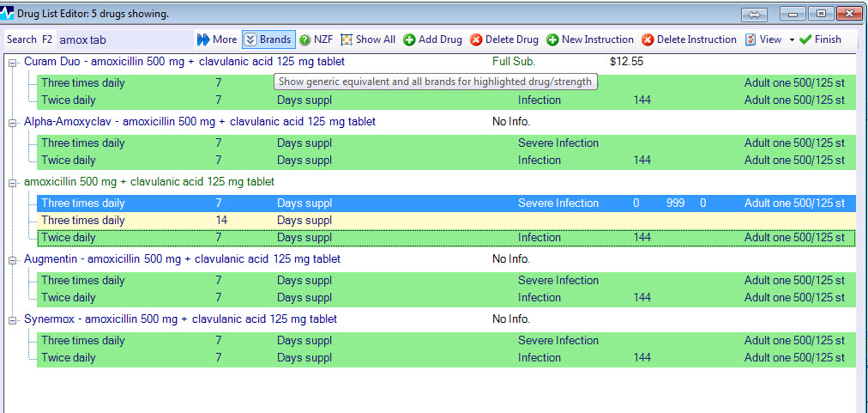Collapse the Synermox drug node
The image size is (868, 413).
click(13, 321)
